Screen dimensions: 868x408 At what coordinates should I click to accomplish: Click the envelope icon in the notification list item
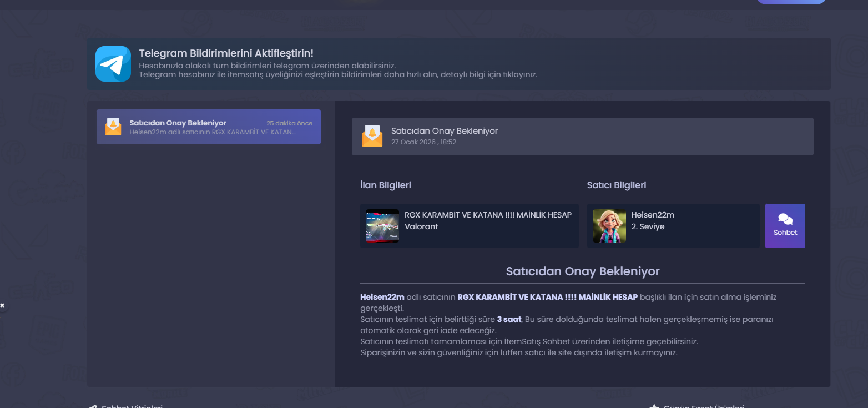[x=113, y=127]
